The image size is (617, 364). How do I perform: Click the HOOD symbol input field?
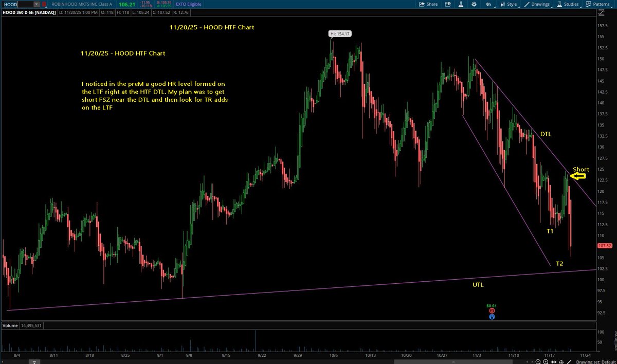17,4
